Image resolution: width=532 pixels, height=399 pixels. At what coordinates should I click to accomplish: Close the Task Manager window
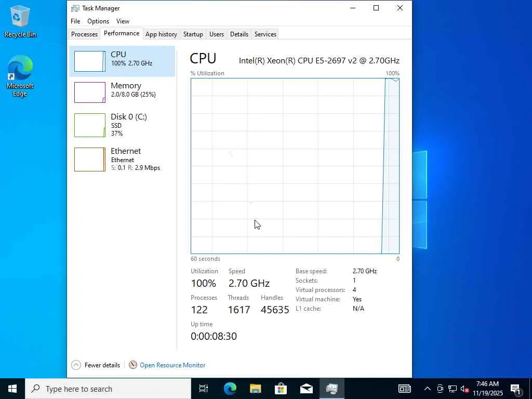click(x=400, y=8)
